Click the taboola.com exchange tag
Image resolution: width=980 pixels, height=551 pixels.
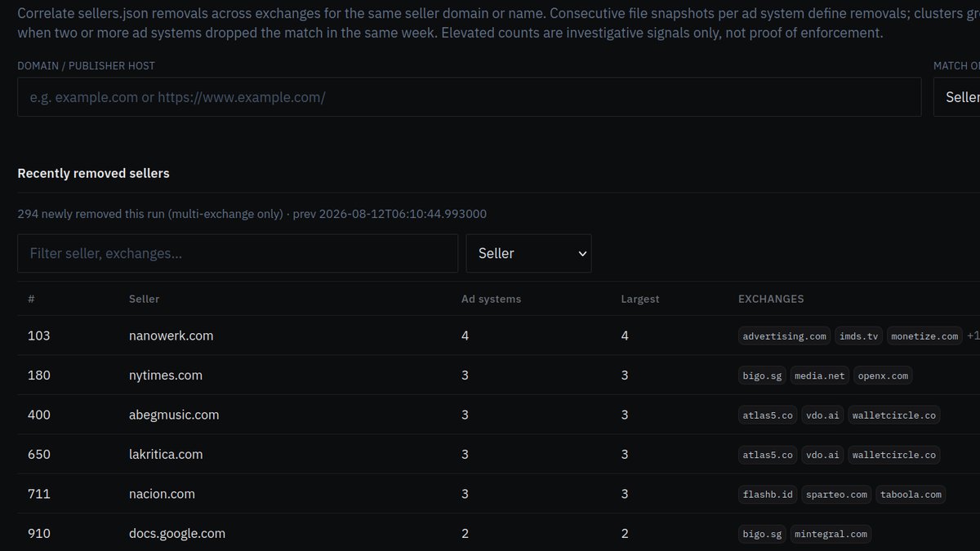coord(911,494)
